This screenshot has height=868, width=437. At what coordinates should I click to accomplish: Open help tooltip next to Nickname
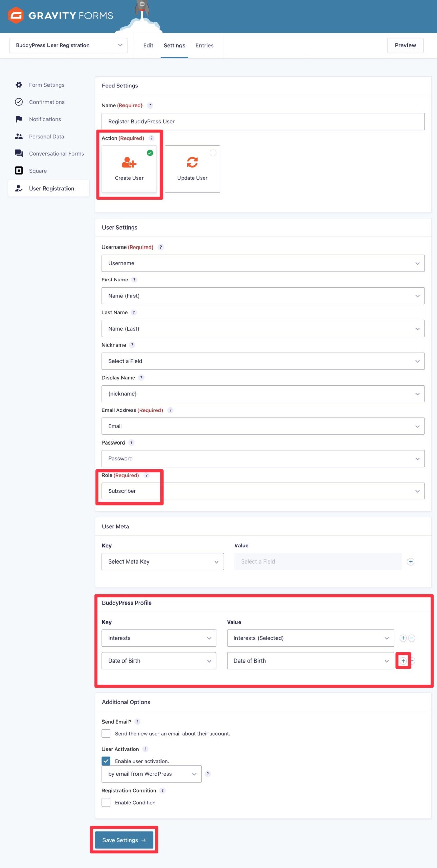[x=132, y=345]
